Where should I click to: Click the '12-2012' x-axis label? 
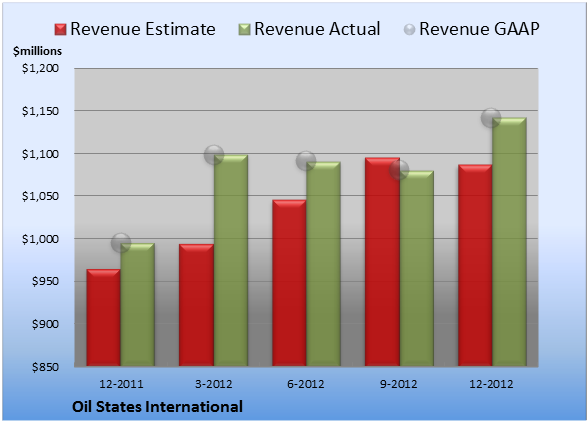click(491, 384)
